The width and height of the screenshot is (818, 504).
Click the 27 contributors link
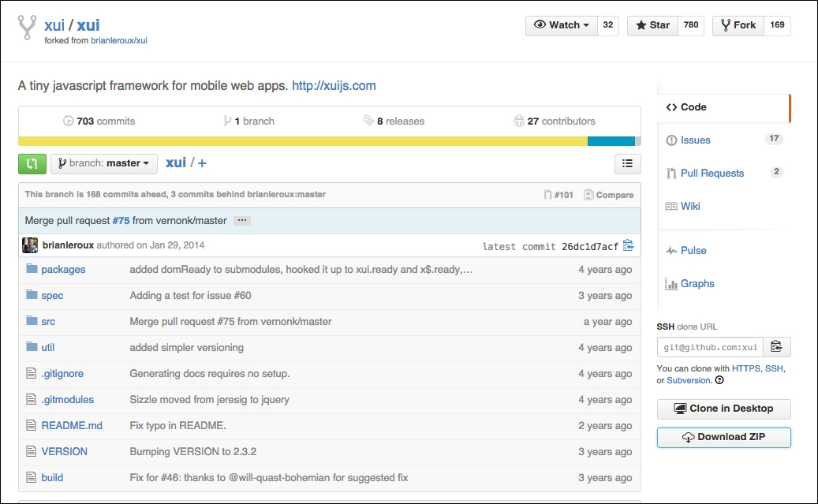[x=554, y=121]
